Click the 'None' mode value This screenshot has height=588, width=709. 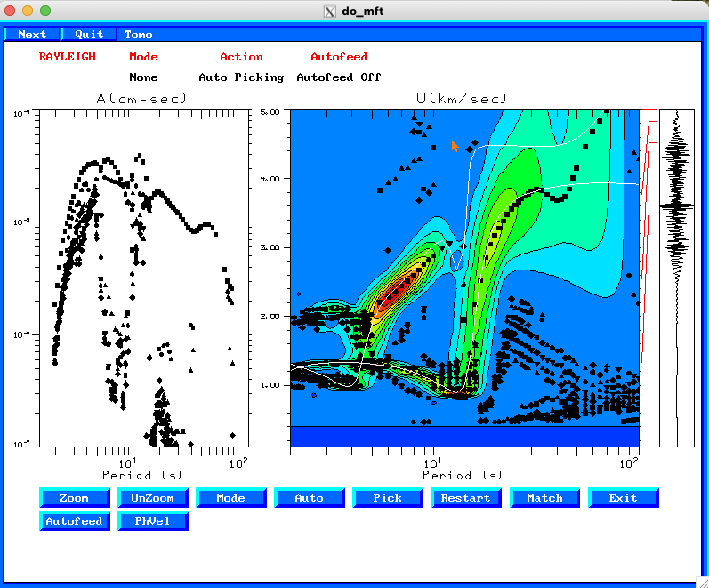[143, 77]
